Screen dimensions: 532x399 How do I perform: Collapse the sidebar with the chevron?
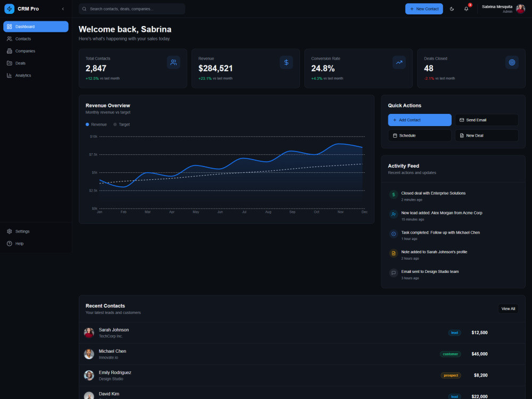pos(63,9)
